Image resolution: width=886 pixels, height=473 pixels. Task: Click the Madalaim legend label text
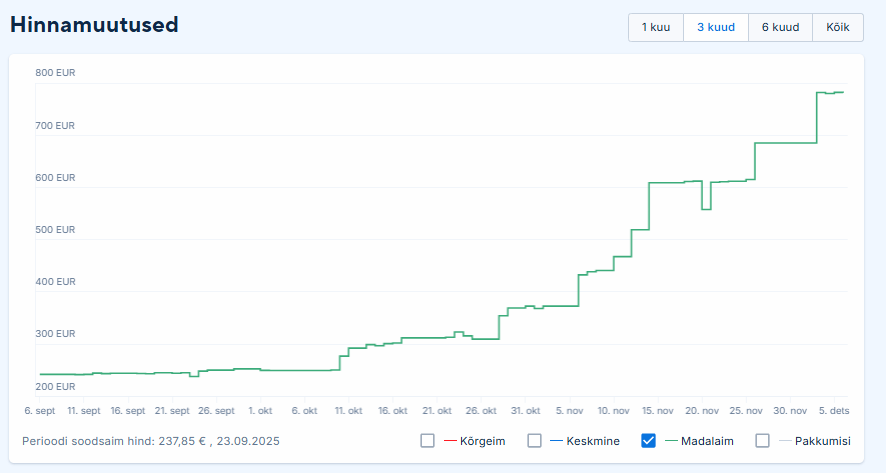click(709, 440)
